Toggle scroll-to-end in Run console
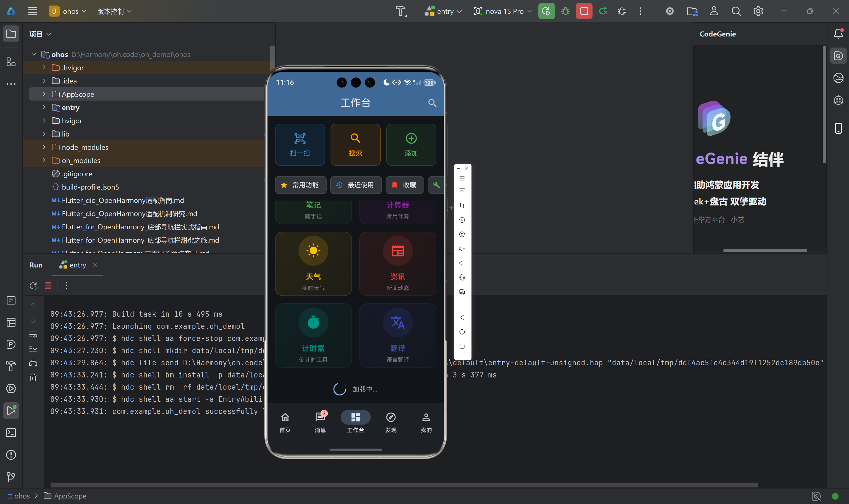 33,349
